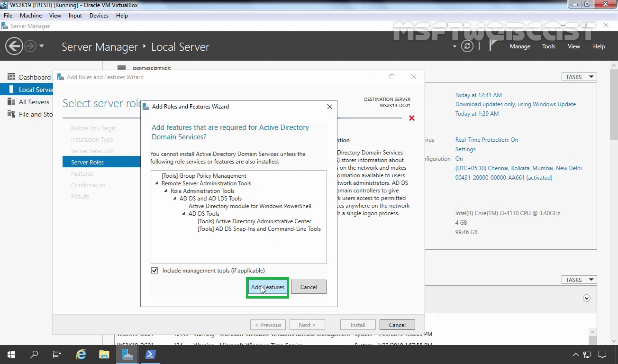Select Server Selection wizard step

tap(92, 151)
